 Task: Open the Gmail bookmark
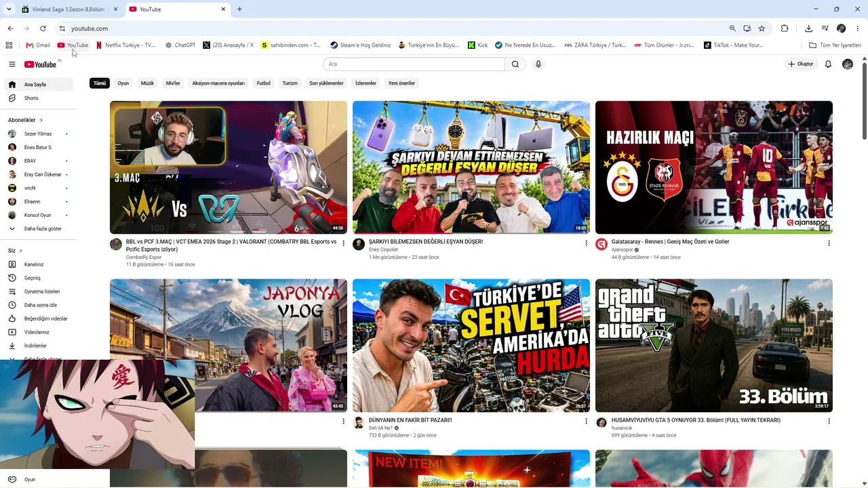[38, 45]
